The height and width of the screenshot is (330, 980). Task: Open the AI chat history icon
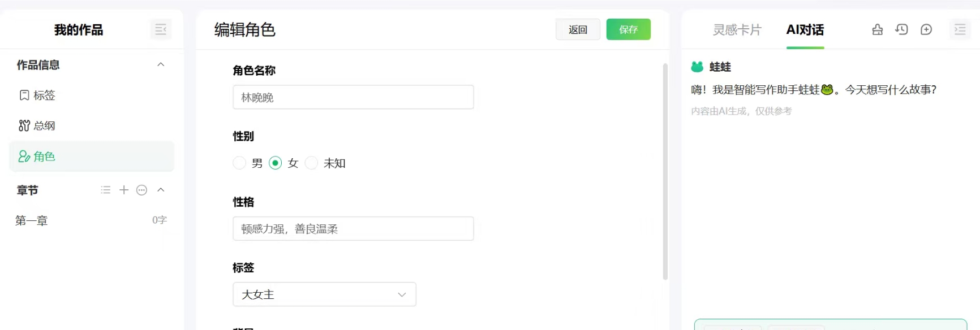[x=901, y=29]
